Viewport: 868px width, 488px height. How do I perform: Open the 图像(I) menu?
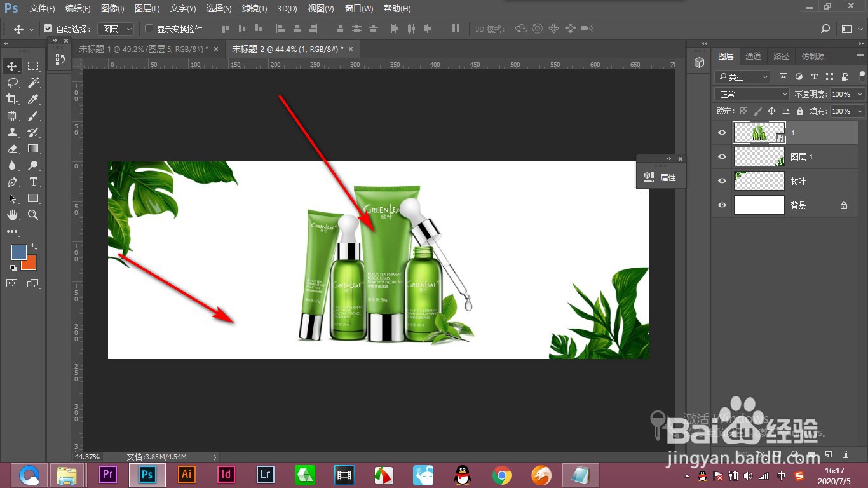click(112, 8)
